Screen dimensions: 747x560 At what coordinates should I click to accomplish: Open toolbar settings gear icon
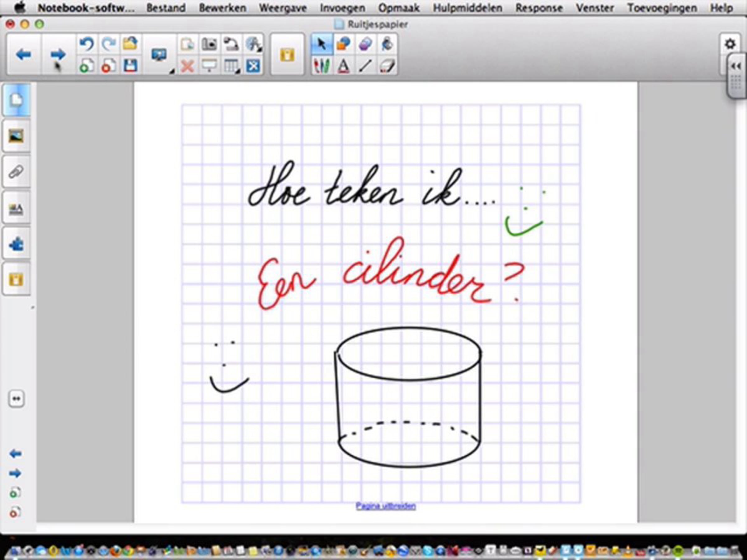coord(730,44)
